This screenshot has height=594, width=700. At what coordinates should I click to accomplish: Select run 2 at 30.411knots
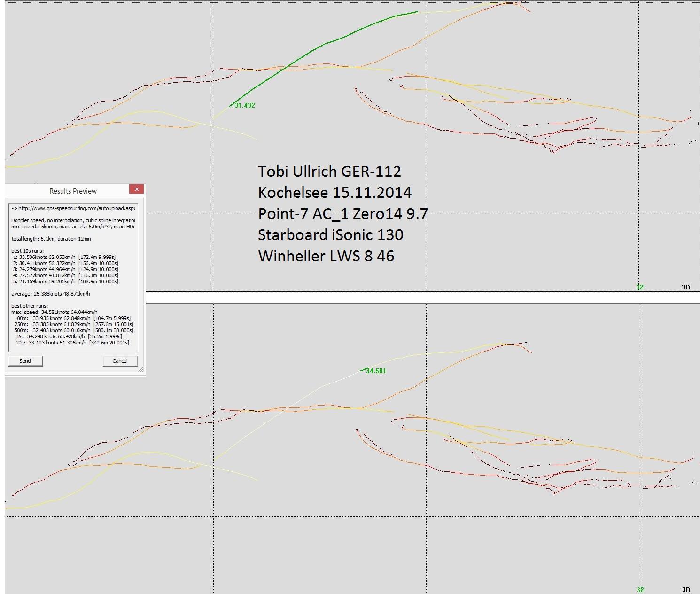click(65, 263)
